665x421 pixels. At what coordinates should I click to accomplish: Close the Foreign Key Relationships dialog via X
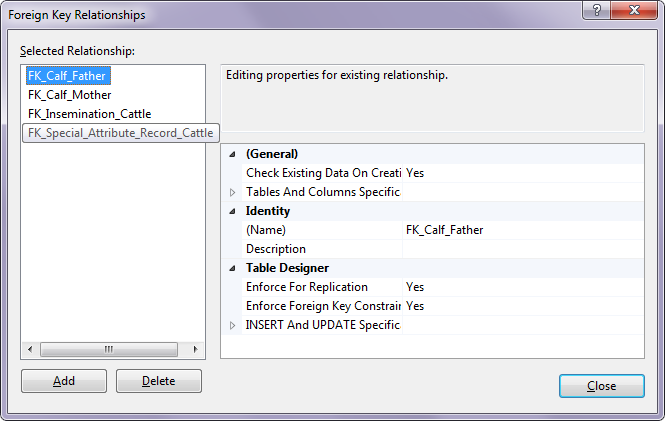633,12
